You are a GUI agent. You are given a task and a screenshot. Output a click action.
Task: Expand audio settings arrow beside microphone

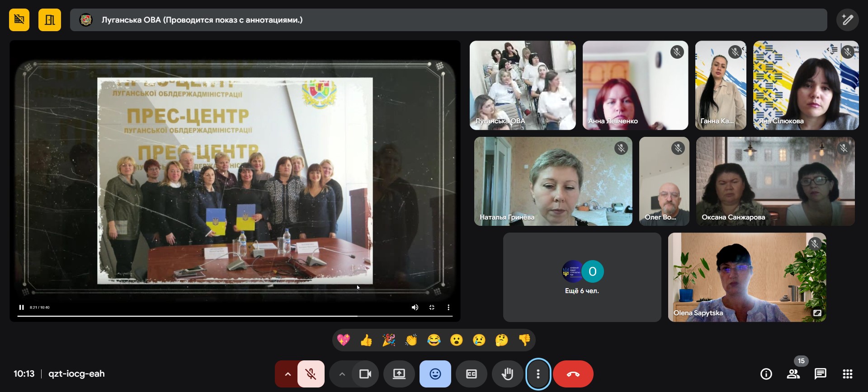(x=287, y=374)
